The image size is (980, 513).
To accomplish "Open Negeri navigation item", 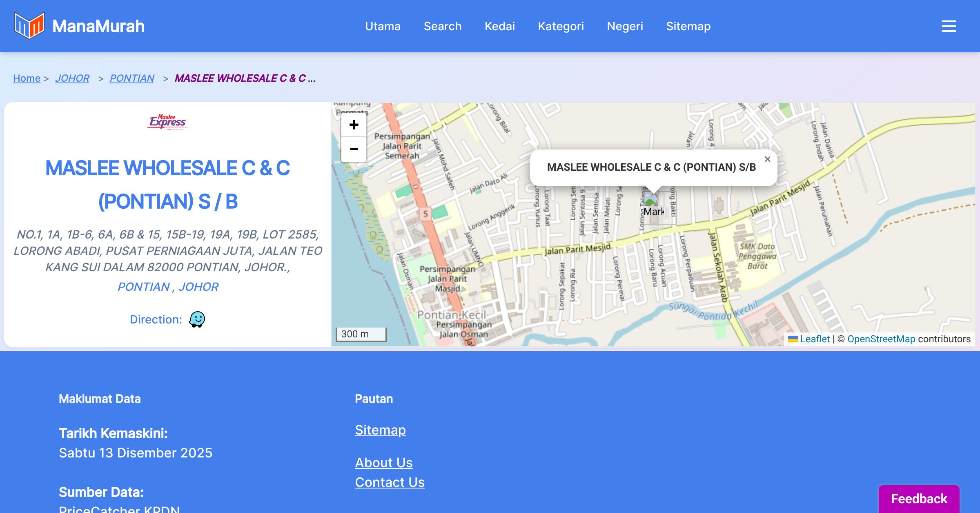I will (x=625, y=26).
